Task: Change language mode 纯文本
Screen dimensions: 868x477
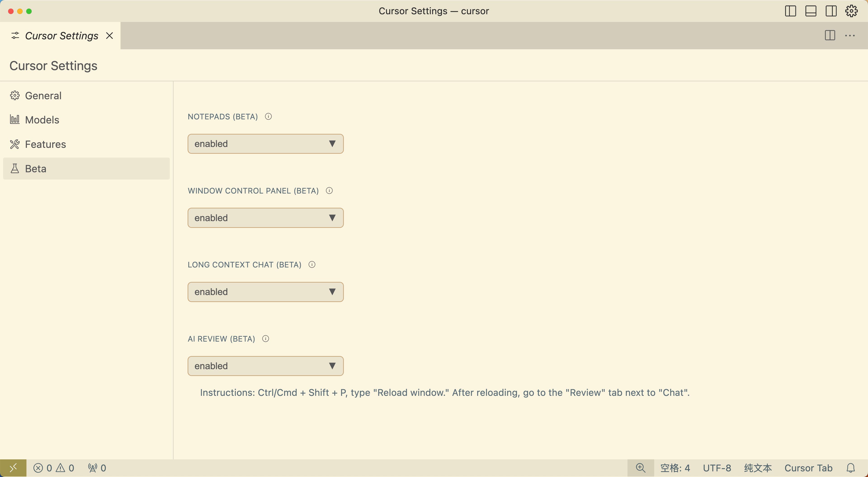Action: (758, 468)
